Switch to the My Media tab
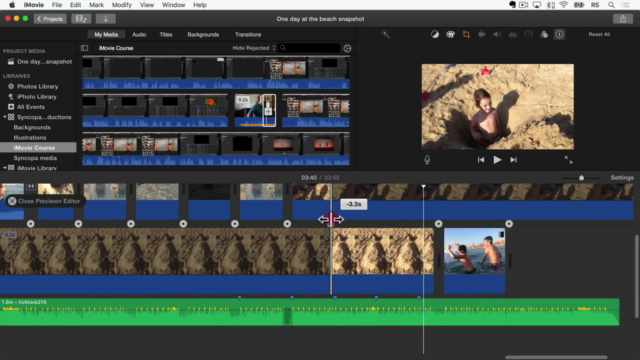The width and height of the screenshot is (640, 360). (x=106, y=35)
